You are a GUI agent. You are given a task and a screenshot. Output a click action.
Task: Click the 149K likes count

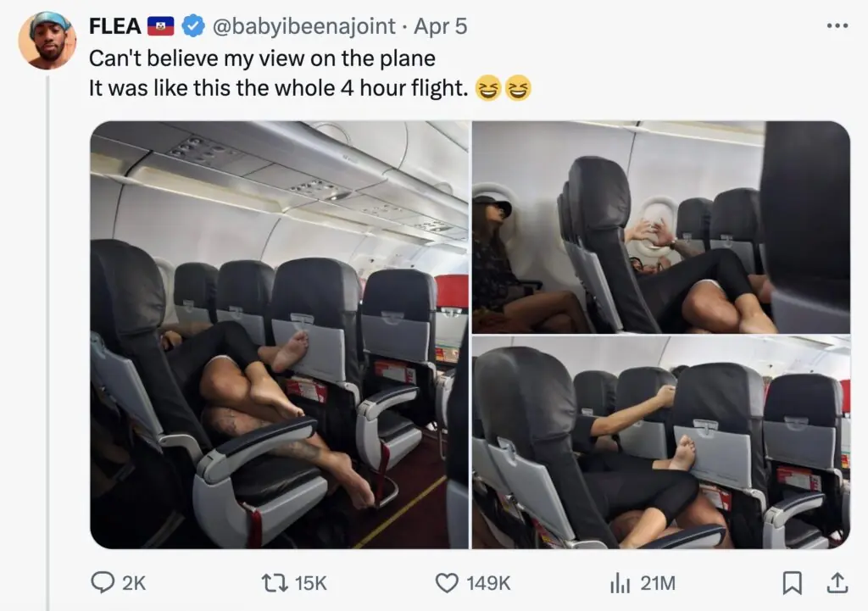488,583
